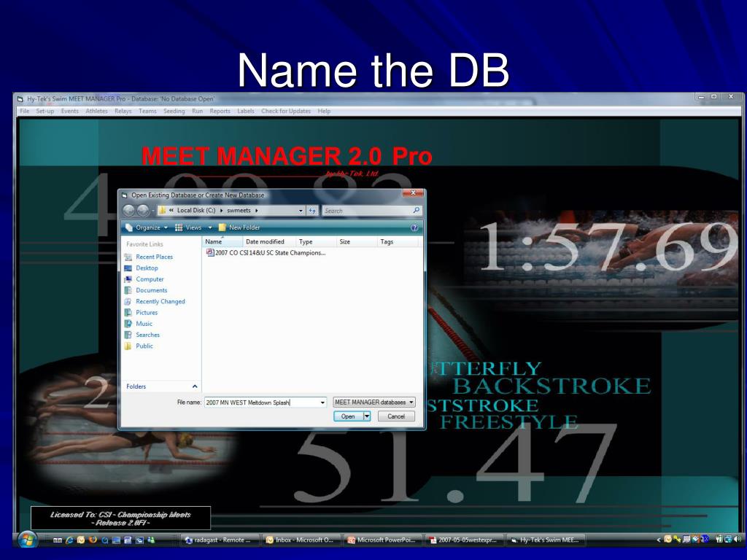Select '2007 CO CSI 14&U SC State Champions...' file
Image resolution: width=747 pixels, height=560 pixels.
click(x=266, y=253)
